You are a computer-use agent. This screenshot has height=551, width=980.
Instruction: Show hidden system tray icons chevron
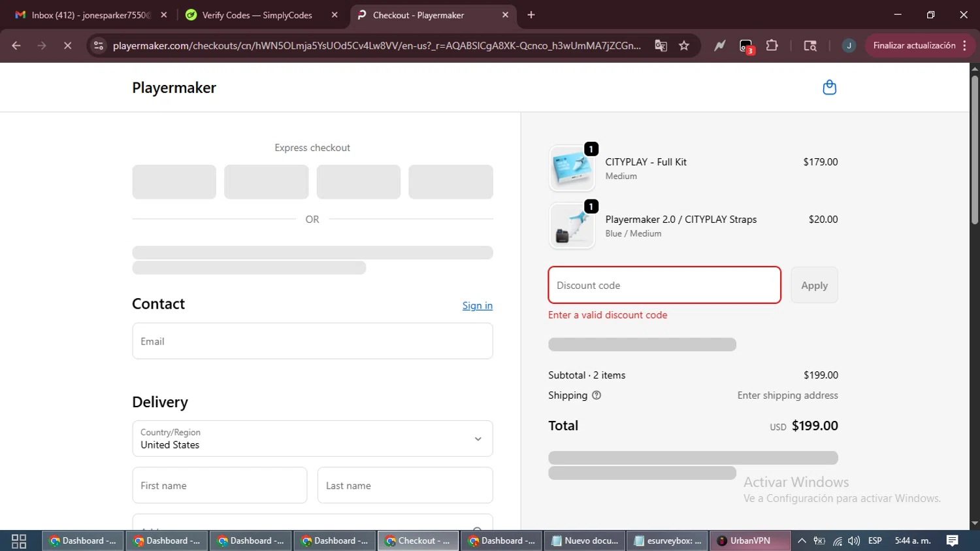(x=802, y=541)
